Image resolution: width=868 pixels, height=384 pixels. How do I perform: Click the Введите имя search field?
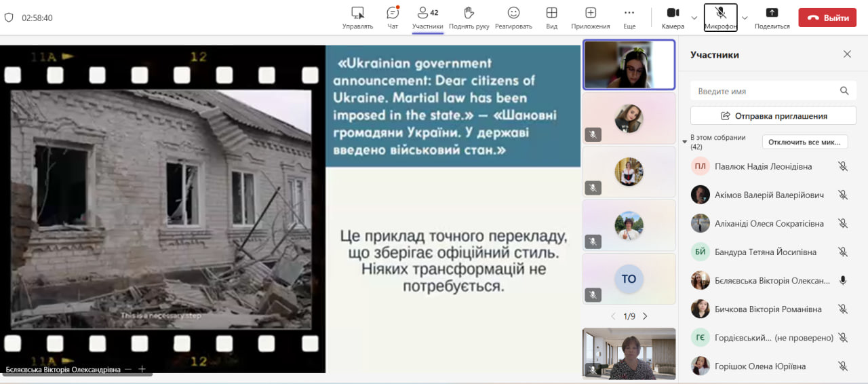pyautogui.click(x=763, y=91)
